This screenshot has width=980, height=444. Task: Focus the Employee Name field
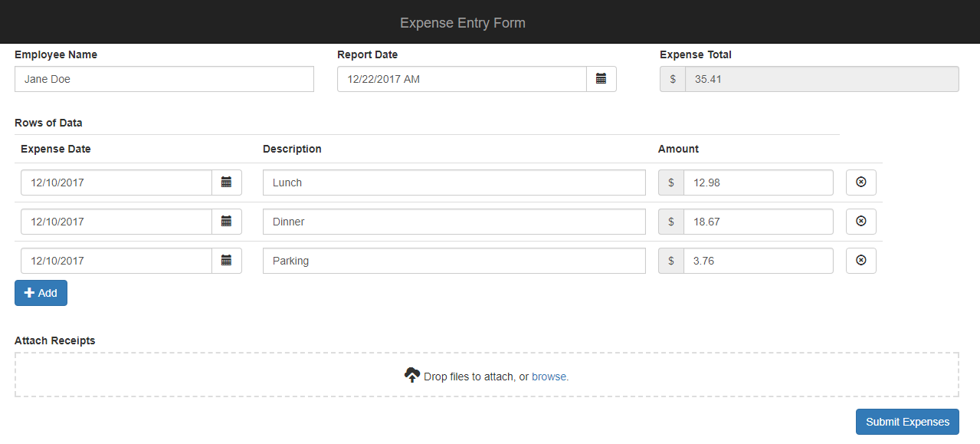pos(164,79)
